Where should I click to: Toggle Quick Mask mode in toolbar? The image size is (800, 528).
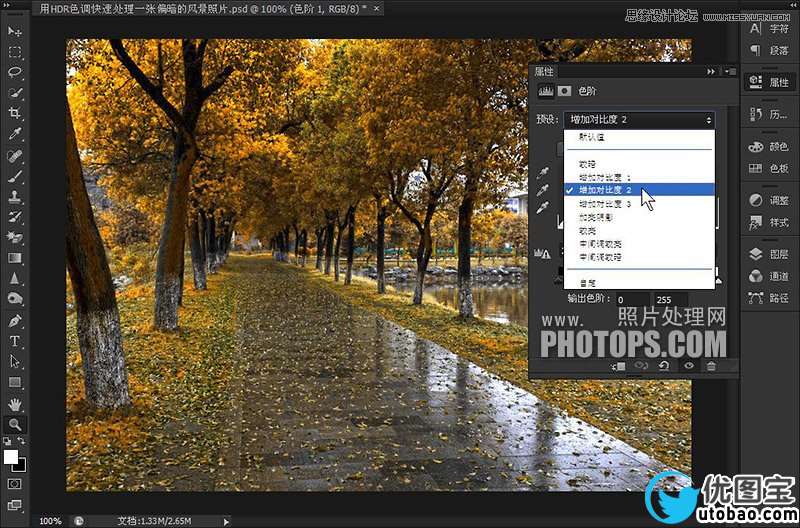[15, 483]
